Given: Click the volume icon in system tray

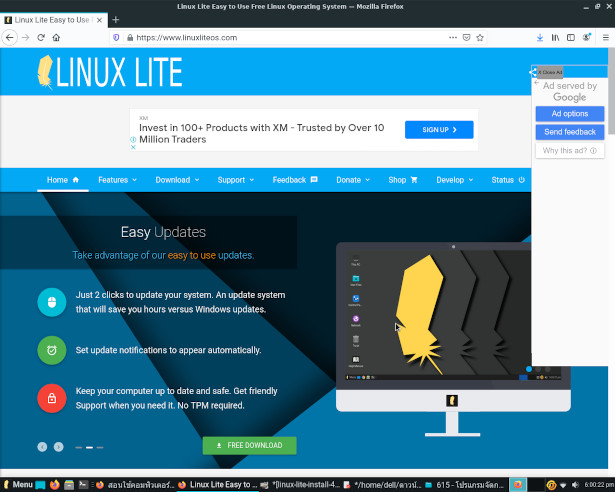Looking at the screenshot, I should click(575, 485).
